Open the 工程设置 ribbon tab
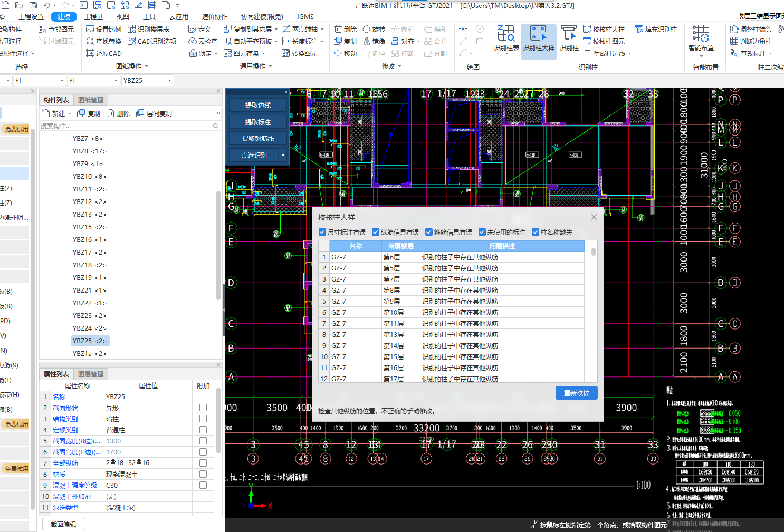 tap(31, 16)
